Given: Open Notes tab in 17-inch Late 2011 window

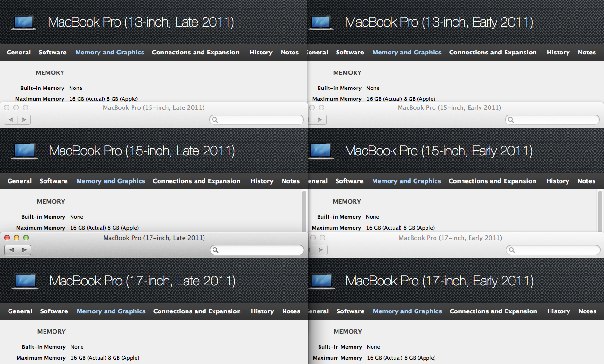Looking at the screenshot, I should [x=291, y=311].
